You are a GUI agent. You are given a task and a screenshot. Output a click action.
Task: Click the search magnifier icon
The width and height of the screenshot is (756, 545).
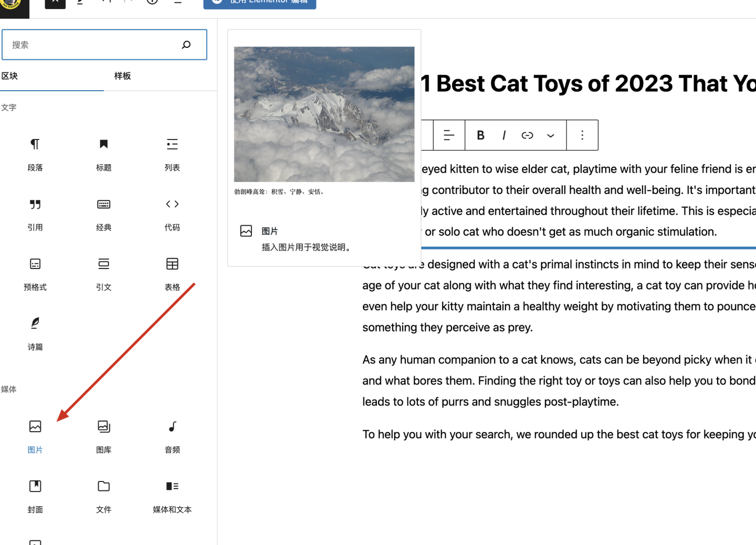pos(186,45)
